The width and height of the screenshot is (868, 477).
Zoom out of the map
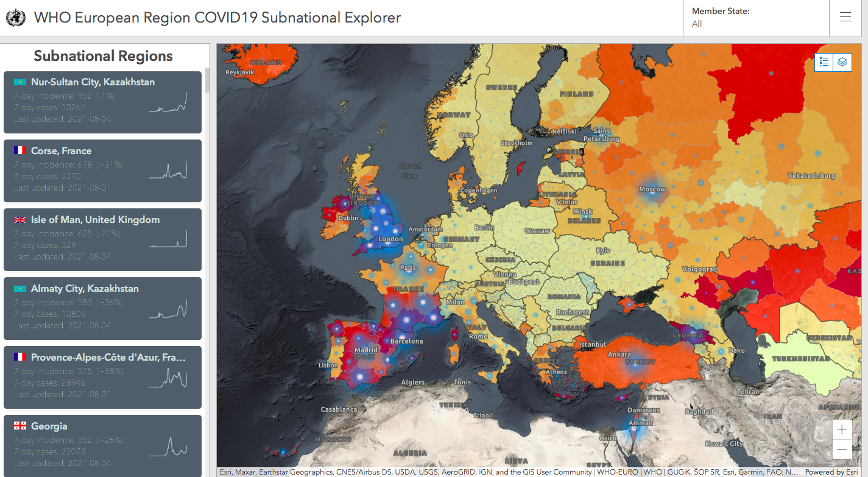tap(842, 450)
